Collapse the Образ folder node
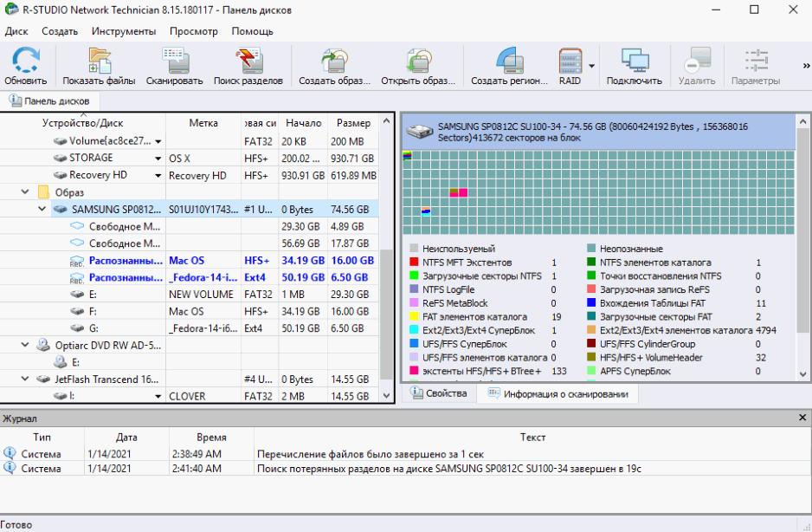The width and height of the screenshot is (812, 532). 26,191
